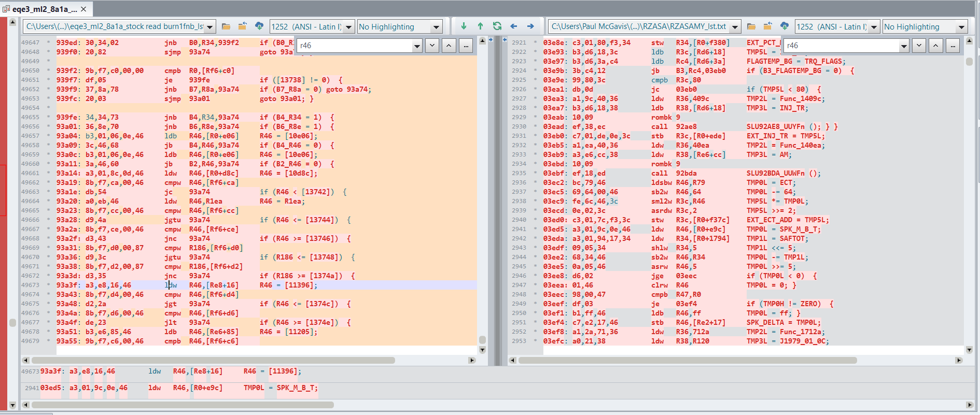Click the green refresh comparison icon
Image resolution: width=980 pixels, height=415 pixels.
point(497,26)
